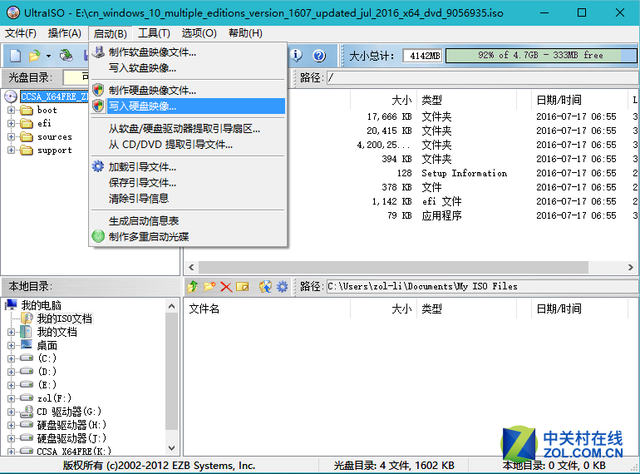This screenshot has width=640, height=474.
Task: Expand the boot folder node
Action: click(11, 110)
